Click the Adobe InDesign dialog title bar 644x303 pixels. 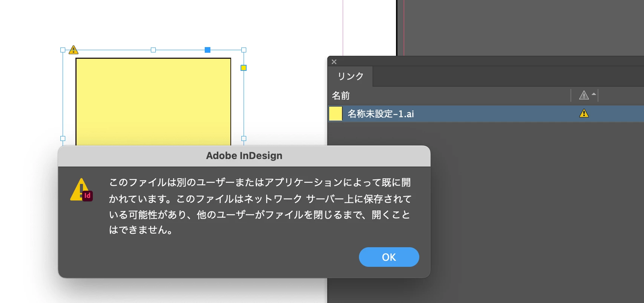tap(244, 156)
